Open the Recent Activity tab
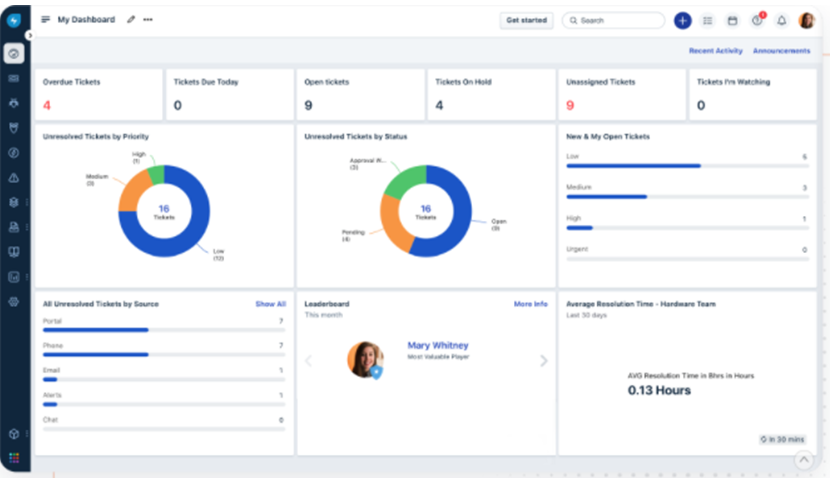 click(714, 51)
